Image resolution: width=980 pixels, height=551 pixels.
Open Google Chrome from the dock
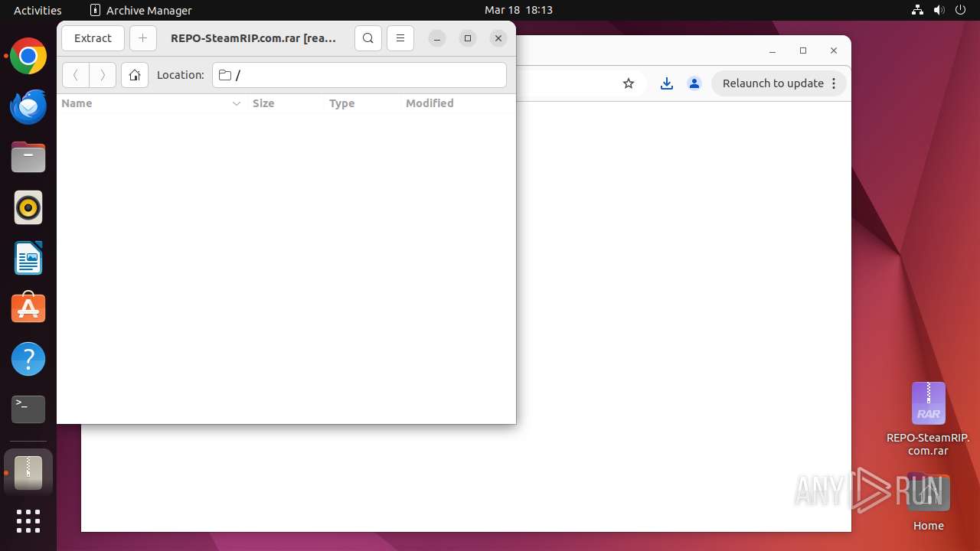[28, 57]
